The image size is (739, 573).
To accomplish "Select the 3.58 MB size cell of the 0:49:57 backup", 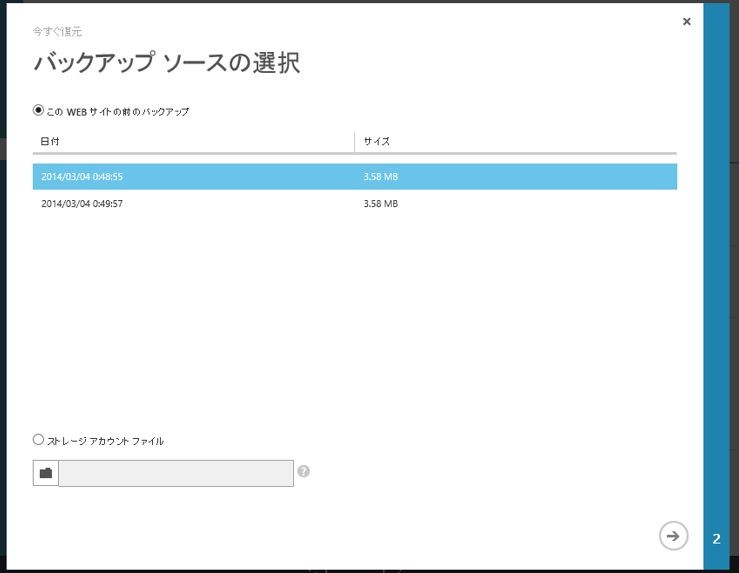I will point(380,204).
